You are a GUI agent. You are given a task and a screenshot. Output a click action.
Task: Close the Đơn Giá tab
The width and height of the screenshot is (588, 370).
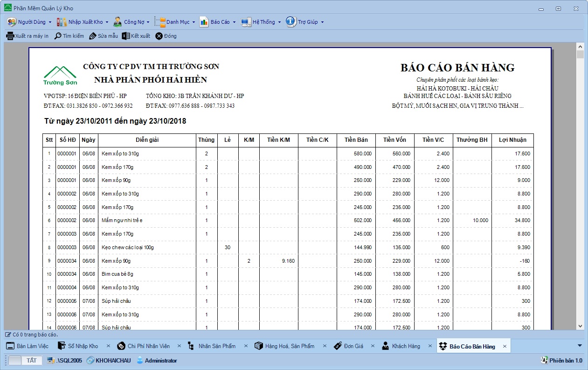coord(372,346)
